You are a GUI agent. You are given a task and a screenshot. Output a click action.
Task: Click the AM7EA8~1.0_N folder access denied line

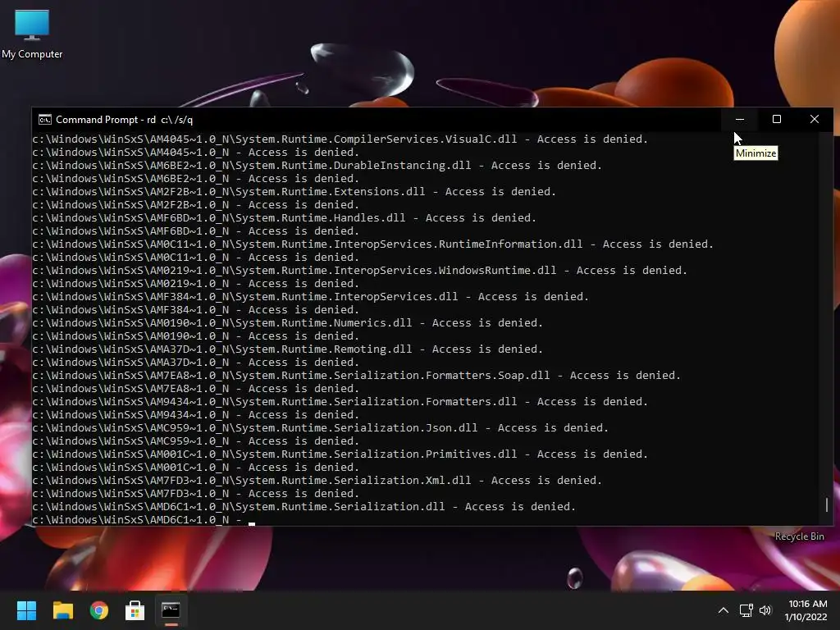coord(196,388)
